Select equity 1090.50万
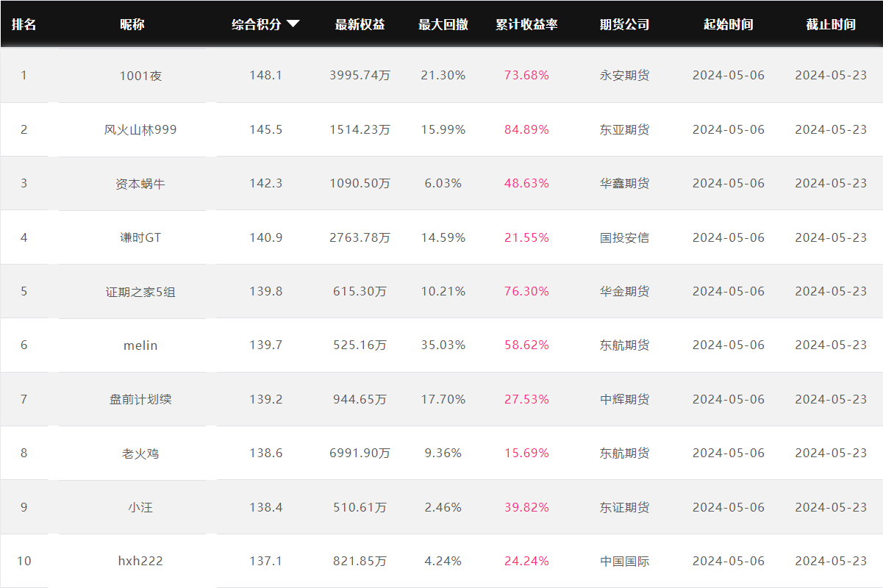Image resolution: width=883 pixels, height=588 pixels. pyautogui.click(x=360, y=183)
